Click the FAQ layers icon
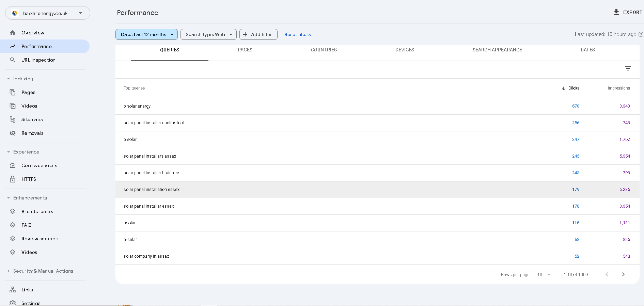Viewport: 644px width, 306px height. 13,225
